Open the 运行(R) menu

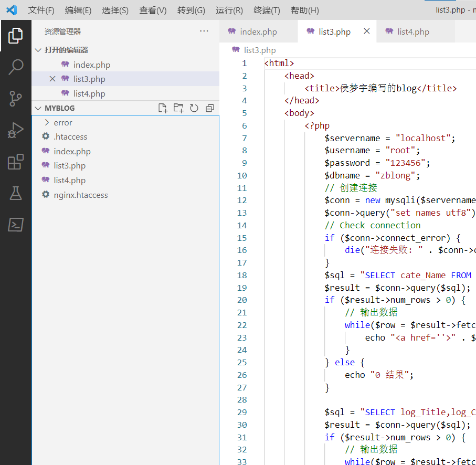pos(229,10)
